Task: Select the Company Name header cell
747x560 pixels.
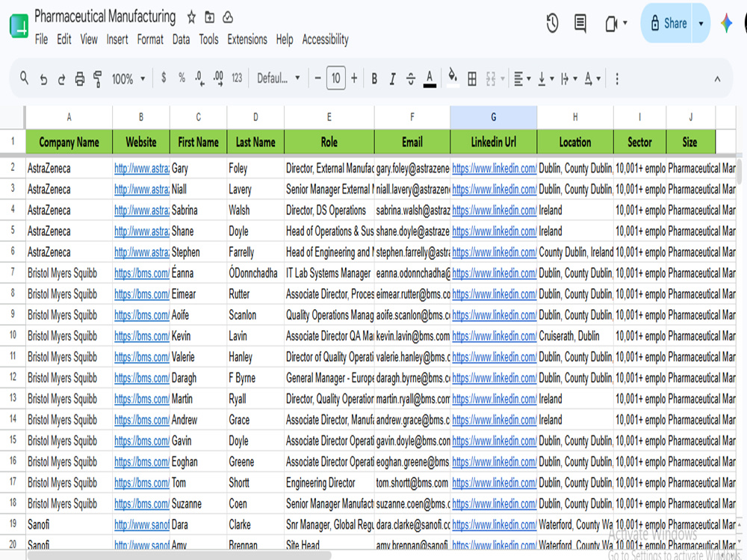Action: (69, 142)
